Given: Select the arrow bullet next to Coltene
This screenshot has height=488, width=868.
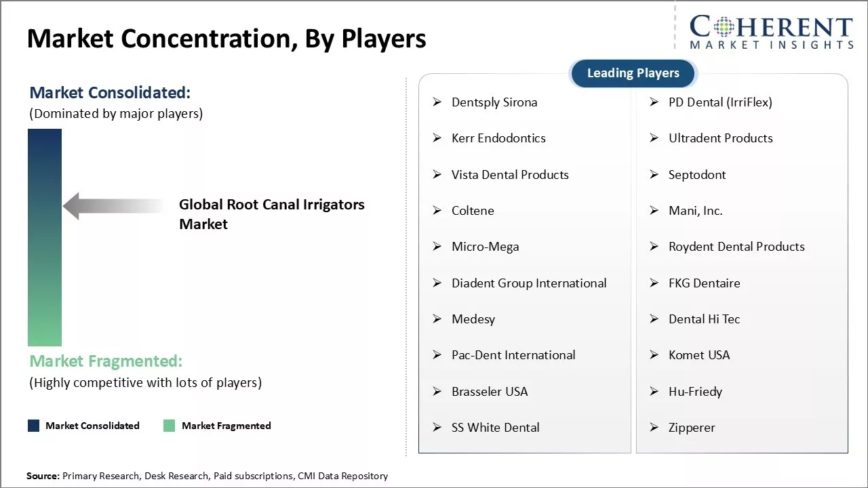Looking at the screenshot, I should click(x=437, y=211).
